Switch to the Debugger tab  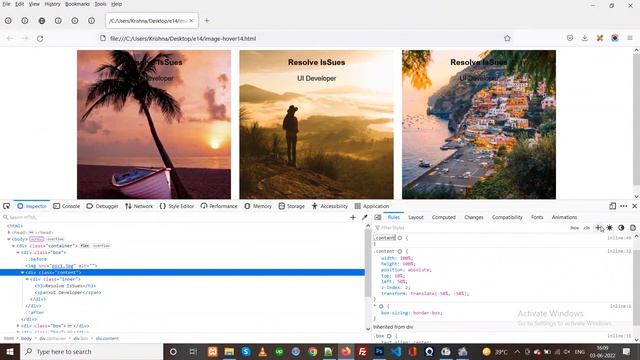102,206
